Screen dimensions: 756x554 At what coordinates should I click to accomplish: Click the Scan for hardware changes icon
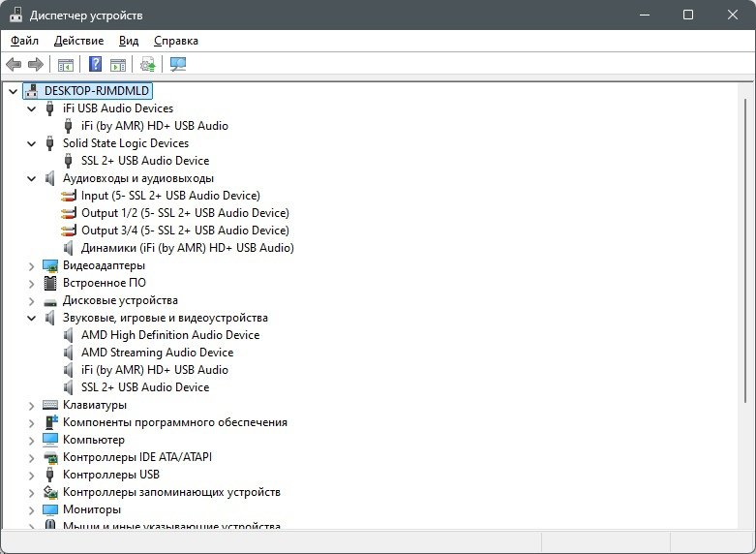click(178, 64)
